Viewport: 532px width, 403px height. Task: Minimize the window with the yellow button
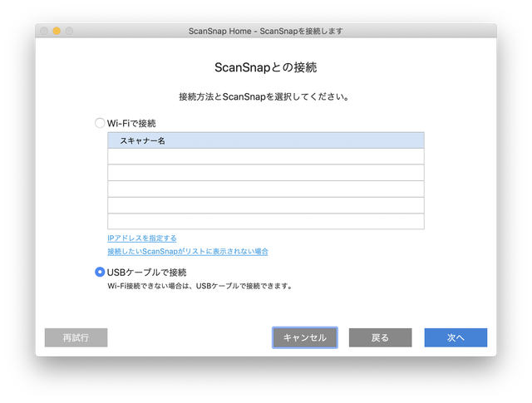pyautogui.click(x=57, y=31)
